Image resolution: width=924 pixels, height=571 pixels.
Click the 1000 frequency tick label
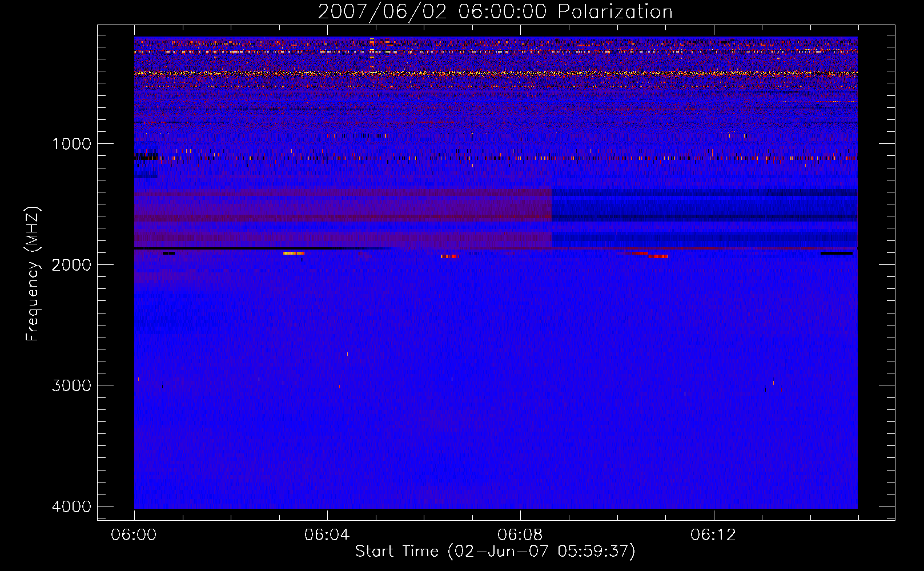[x=71, y=144]
